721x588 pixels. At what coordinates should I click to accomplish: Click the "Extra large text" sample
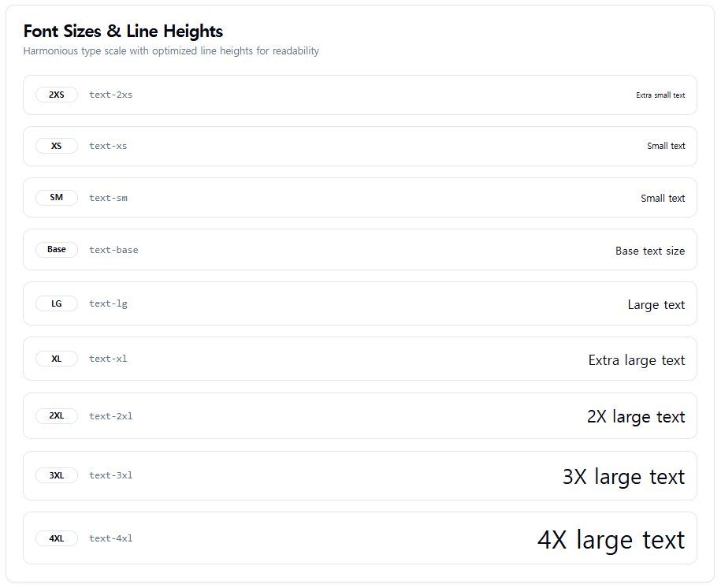(637, 360)
